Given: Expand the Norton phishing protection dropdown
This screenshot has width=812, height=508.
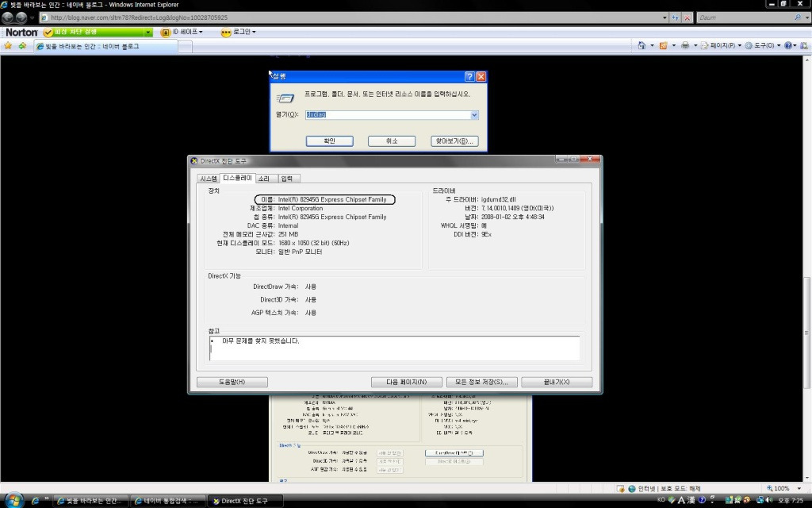Looking at the screenshot, I should click(148, 32).
